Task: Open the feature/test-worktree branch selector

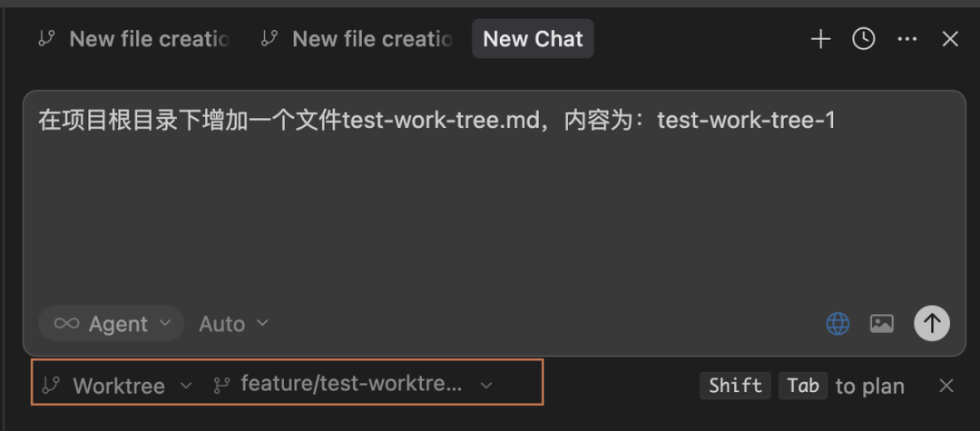Action: 354,385
